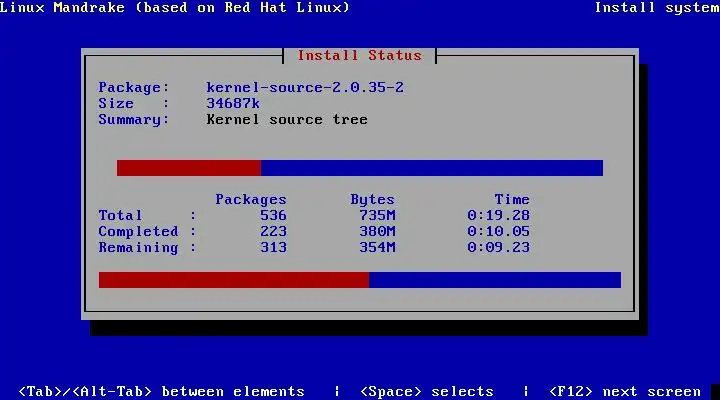
Task: Click total packages value 536
Action: coord(273,215)
